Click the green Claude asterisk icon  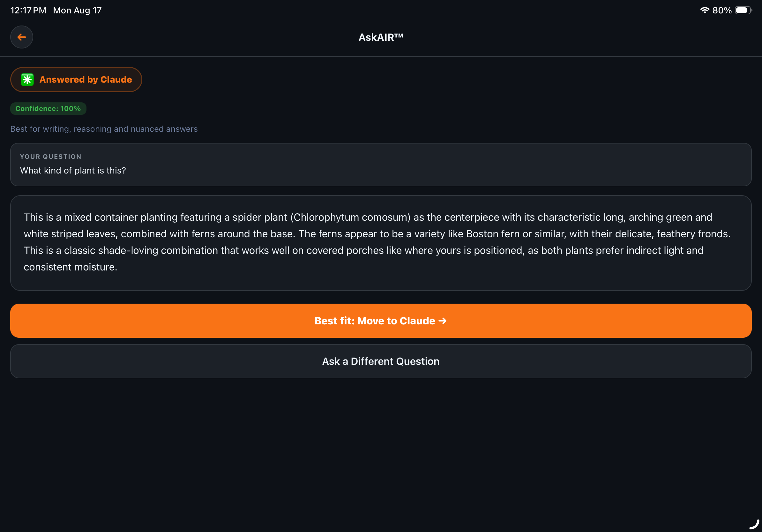click(x=27, y=80)
